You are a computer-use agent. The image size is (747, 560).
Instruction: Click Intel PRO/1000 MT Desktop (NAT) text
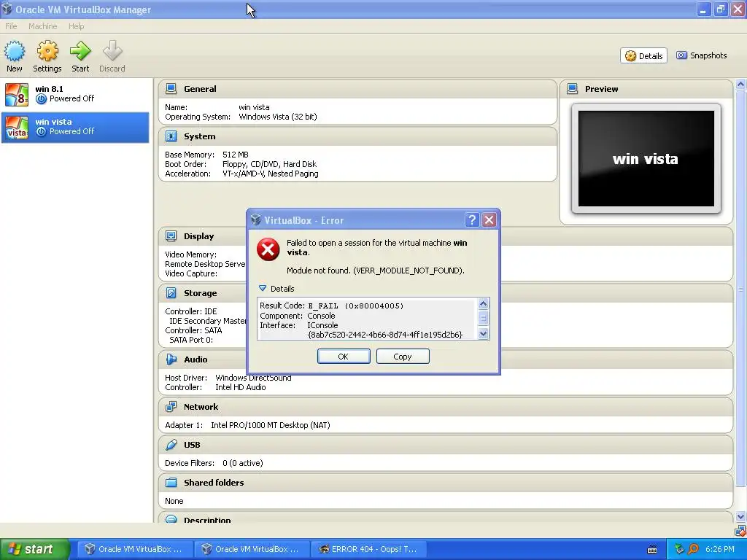[270, 425]
